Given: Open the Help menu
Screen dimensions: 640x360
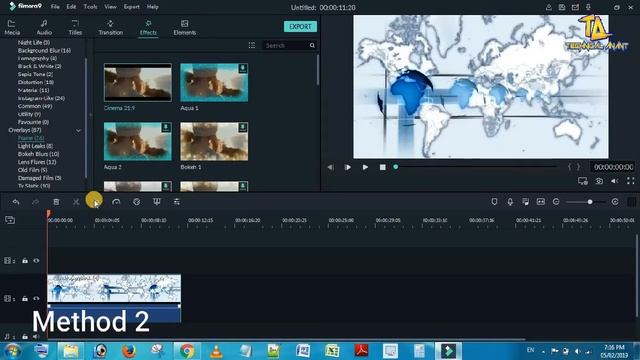Looking at the screenshot, I should (x=152, y=7).
